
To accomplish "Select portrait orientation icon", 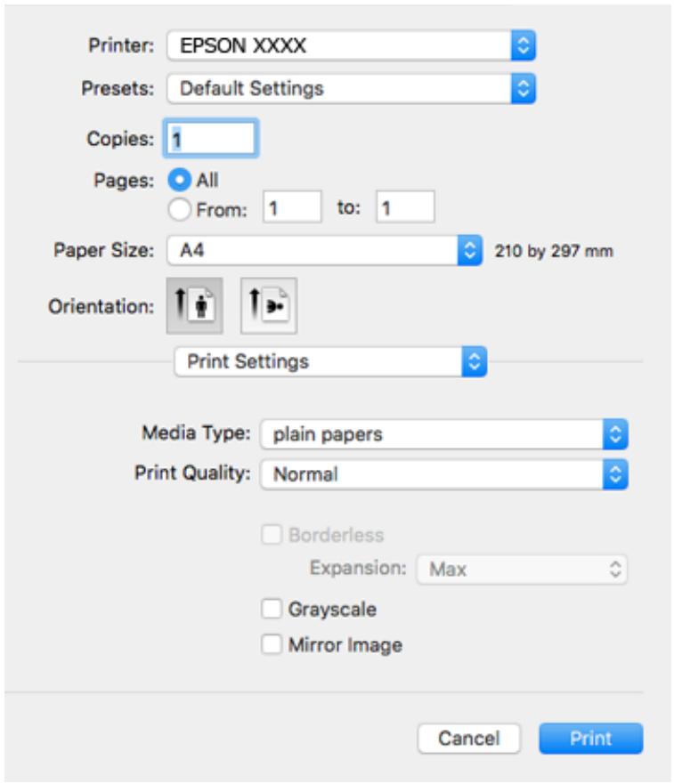I will pos(195,305).
